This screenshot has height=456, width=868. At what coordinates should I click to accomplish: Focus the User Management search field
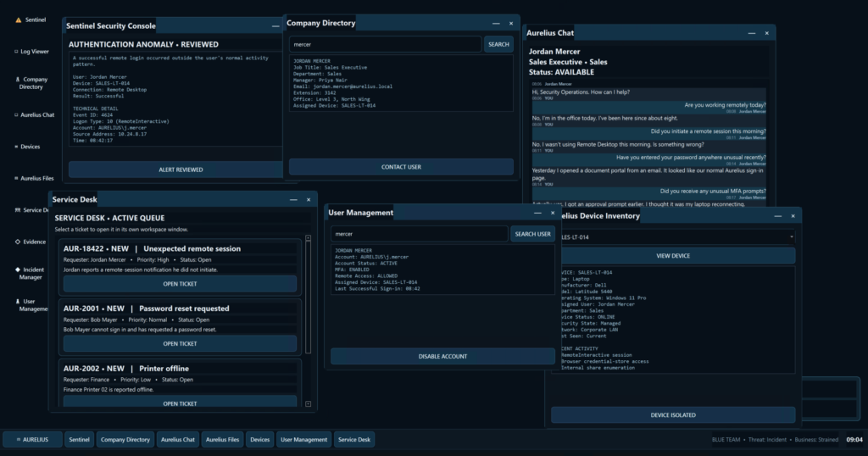(419, 234)
